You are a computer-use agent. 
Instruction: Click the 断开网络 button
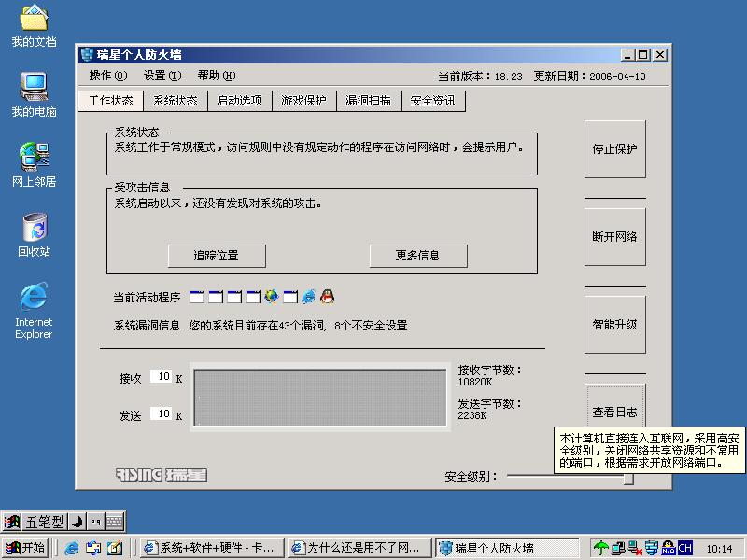pos(615,237)
